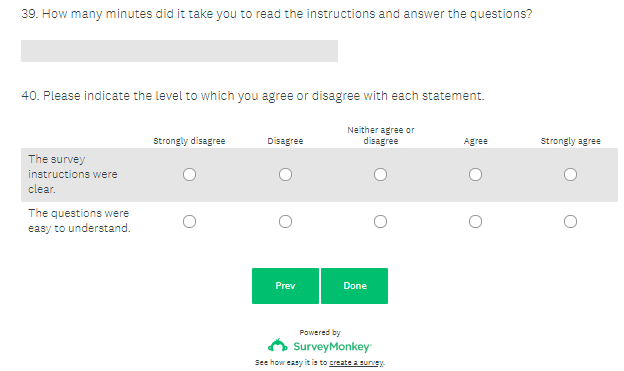
Task: Mark Agree for questions easy to understand
Action: pyautogui.click(x=476, y=221)
